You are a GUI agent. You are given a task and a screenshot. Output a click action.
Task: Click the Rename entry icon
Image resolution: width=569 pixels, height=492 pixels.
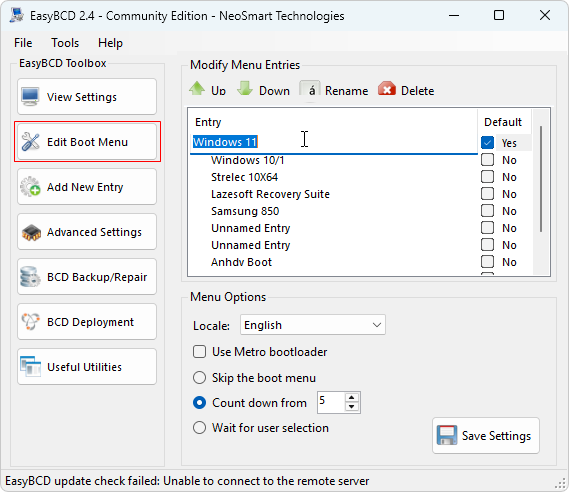point(310,89)
